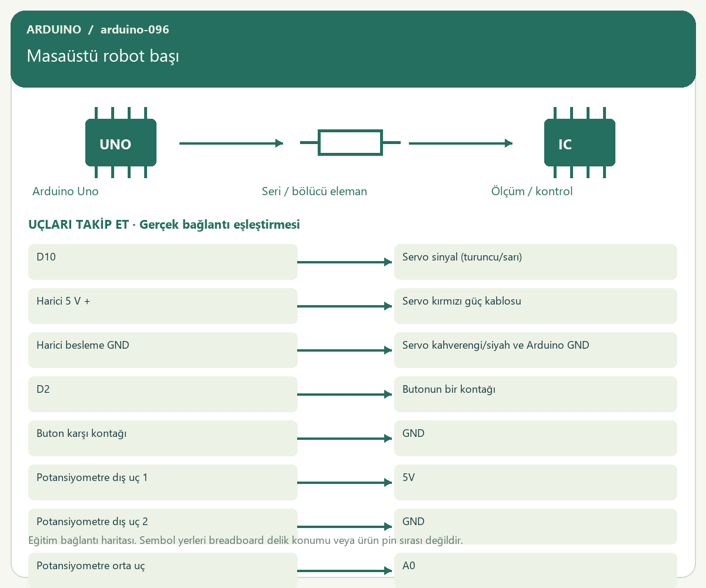Select the 'Buton karşı kontağı' cell
Screen dimensions: 706x588
[x=163, y=438]
